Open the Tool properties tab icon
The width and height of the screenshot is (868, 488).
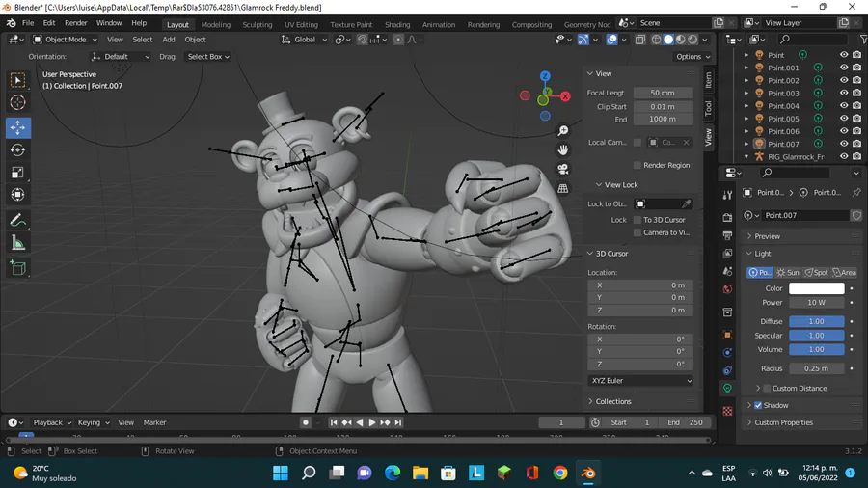point(727,195)
